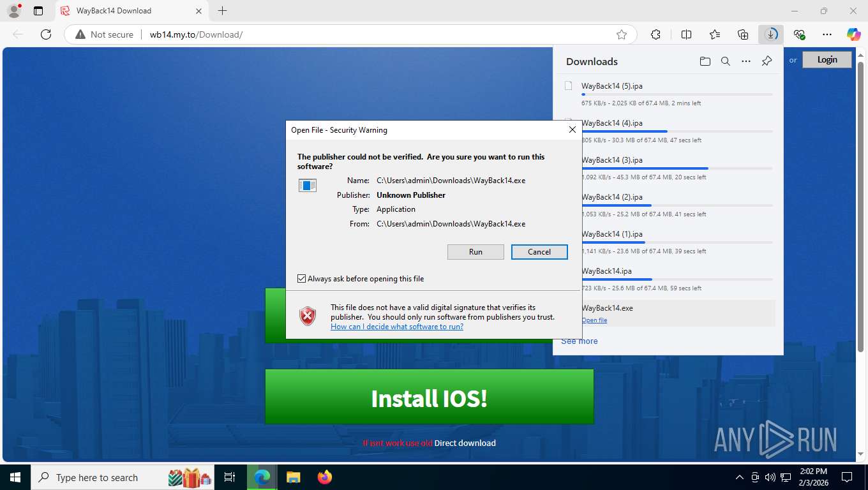
Task: Toggle the split screen icon
Action: click(686, 34)
